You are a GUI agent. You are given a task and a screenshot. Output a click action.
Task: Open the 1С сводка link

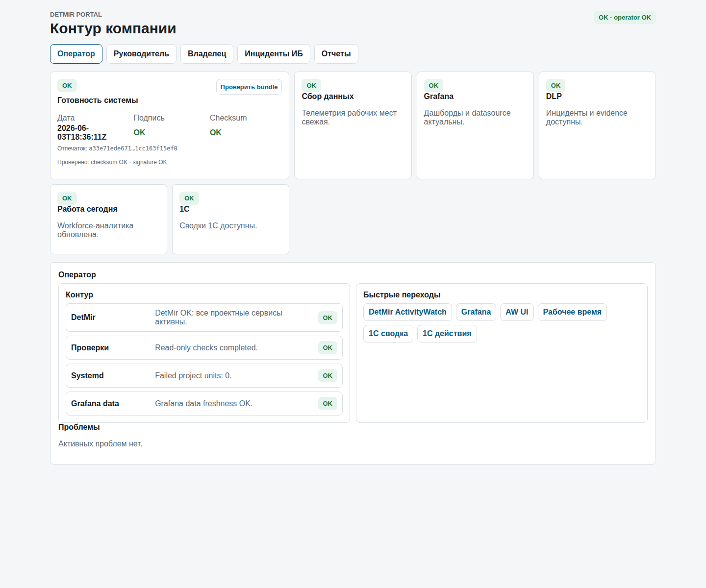pyautogui.click(x=388, y=334)
